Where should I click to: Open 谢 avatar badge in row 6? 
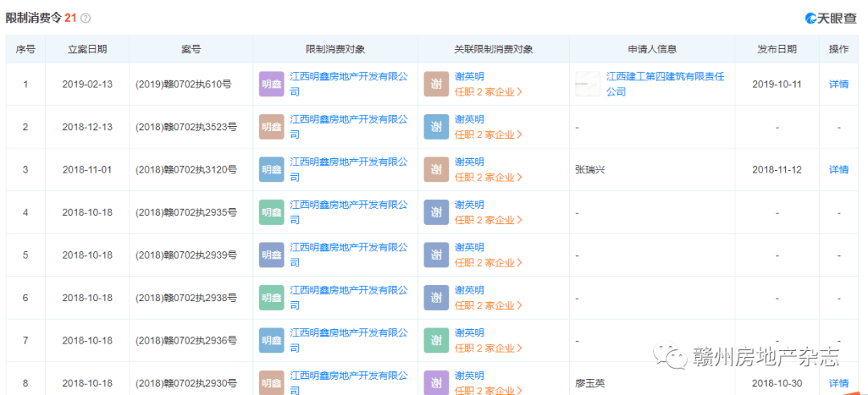[436, 298]
